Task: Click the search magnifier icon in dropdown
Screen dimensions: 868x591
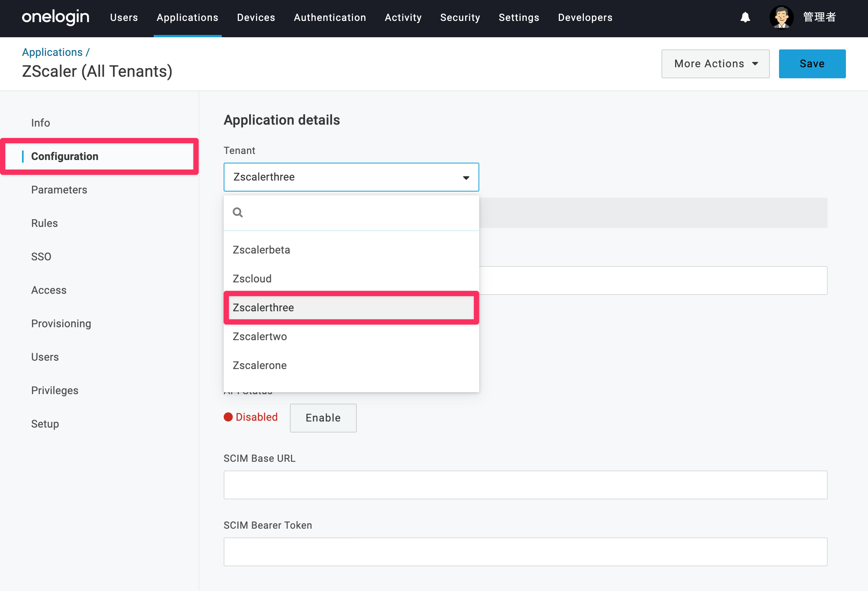Action: point(238,212)
